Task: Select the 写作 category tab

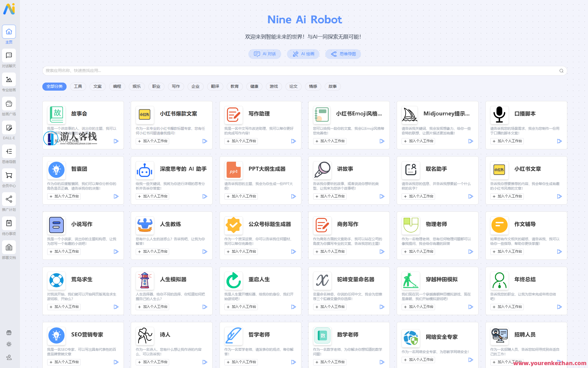Action: [x=176, y=86]
